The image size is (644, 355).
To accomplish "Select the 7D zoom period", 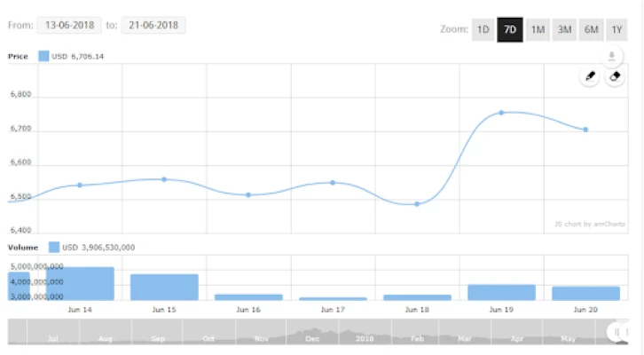I will tap(510, 29).
